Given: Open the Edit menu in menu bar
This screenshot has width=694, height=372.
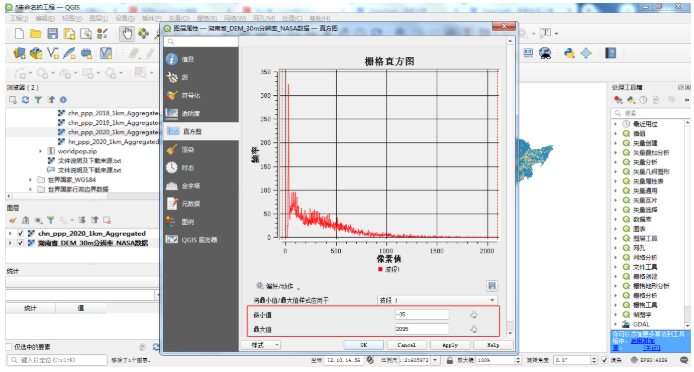Looking at the screenshot, I should click(x=45, y=18).
